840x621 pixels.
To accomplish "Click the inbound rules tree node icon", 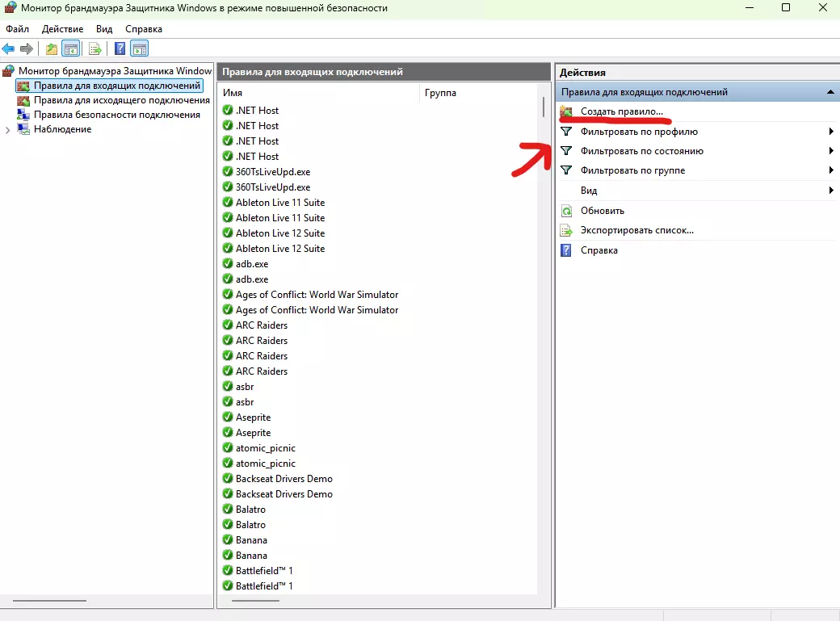I will pyautogui.click(x=23, y=86).
